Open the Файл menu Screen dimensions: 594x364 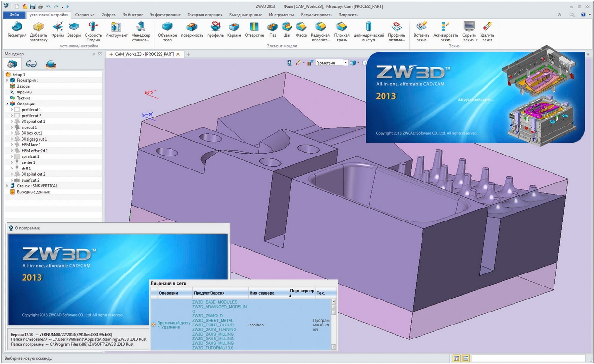click(x=14, y=15)
